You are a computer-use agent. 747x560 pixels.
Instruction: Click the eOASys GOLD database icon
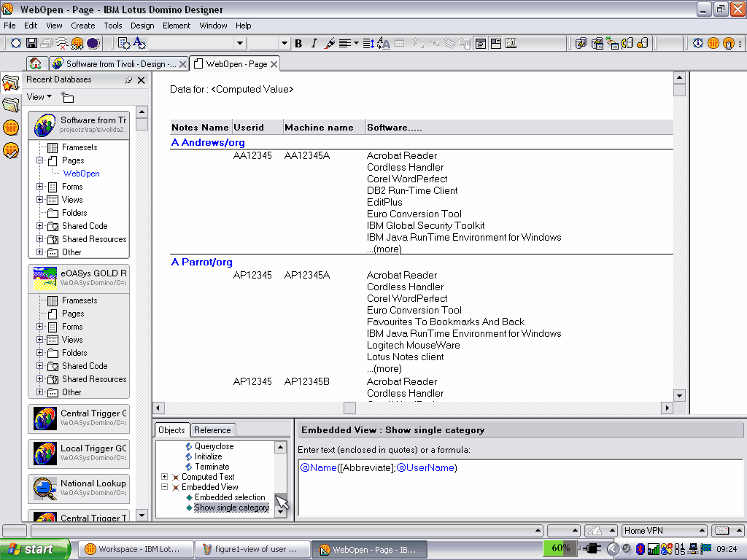pyautogui.click(x=45, y=278)
